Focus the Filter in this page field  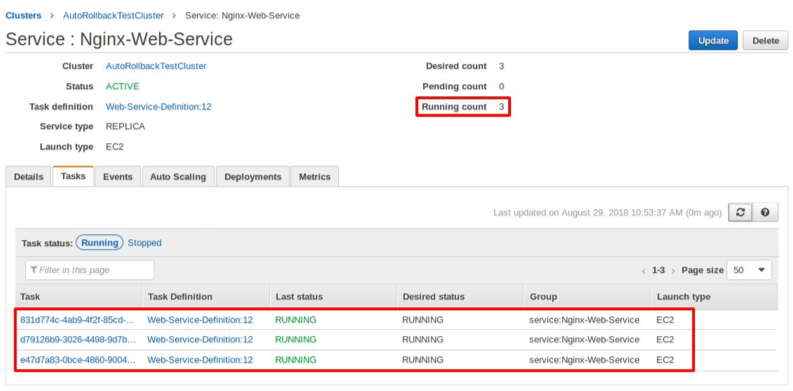coord(90,270)
